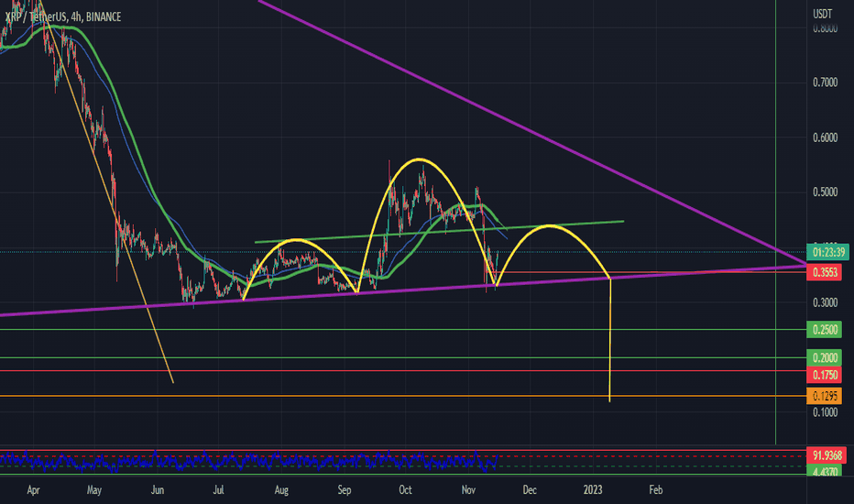Click May on the time axis

94,490
